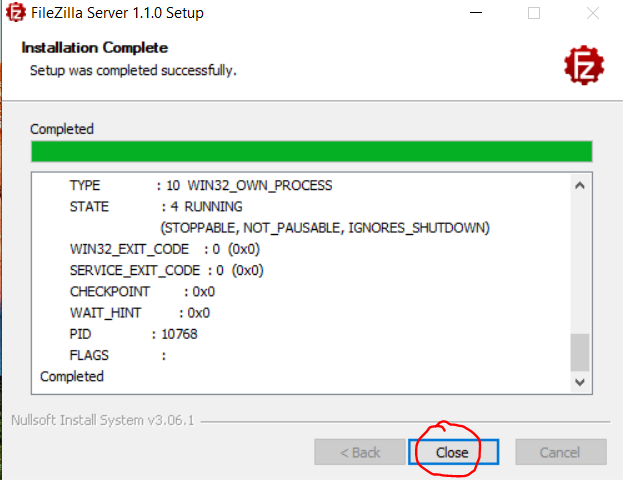The width and height of the screenshot is (623, 480).
Task: Select the 'WAIT_HINT : 0x0' log line
Action: click(139, 313)
